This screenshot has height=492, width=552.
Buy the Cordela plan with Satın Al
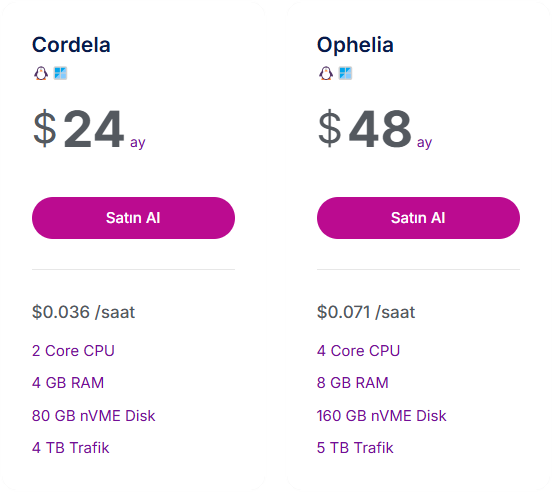(133, 219)
